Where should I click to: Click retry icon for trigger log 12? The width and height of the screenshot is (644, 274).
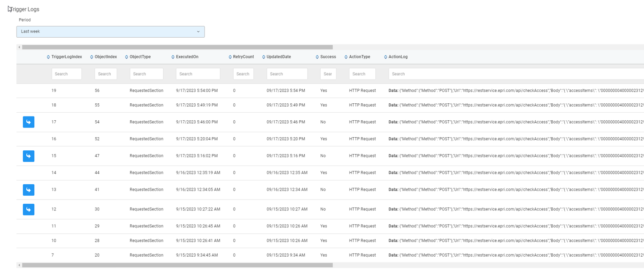28,209
